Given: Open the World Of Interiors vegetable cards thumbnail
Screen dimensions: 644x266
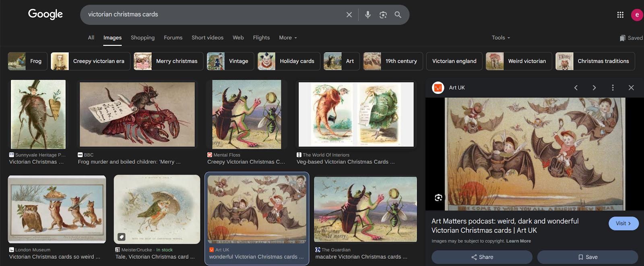Looking at the screenshot, I should click(356, 114).
